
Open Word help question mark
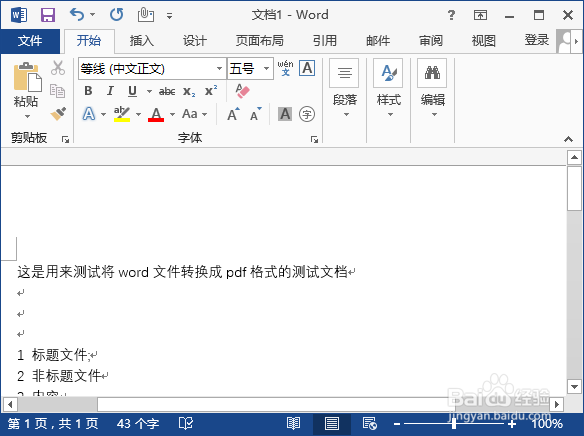[x=451, y=15]
